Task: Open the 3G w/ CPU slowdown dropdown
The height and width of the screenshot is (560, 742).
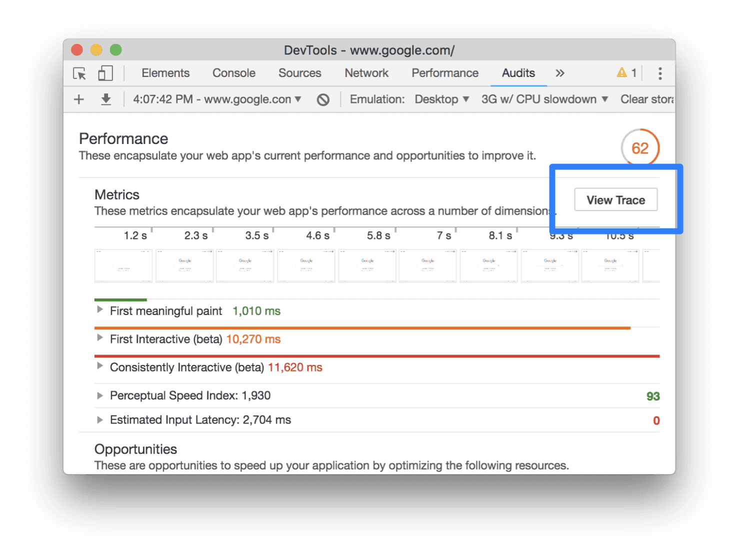Action: (544, 99)
